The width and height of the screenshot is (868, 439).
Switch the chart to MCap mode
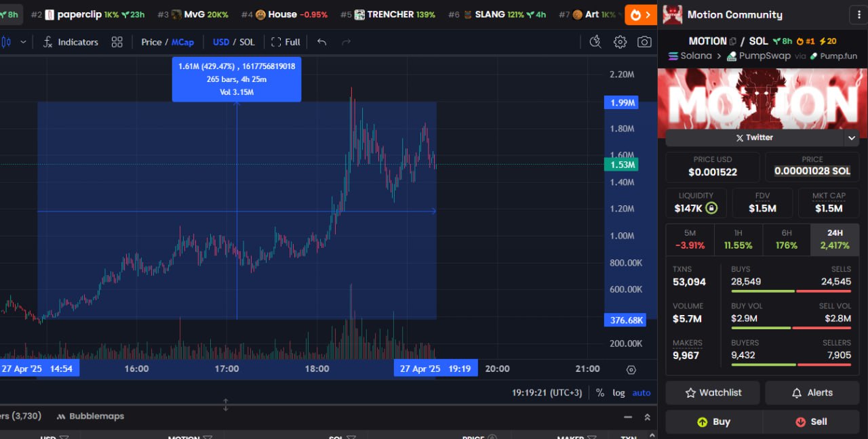click(182, 42)
